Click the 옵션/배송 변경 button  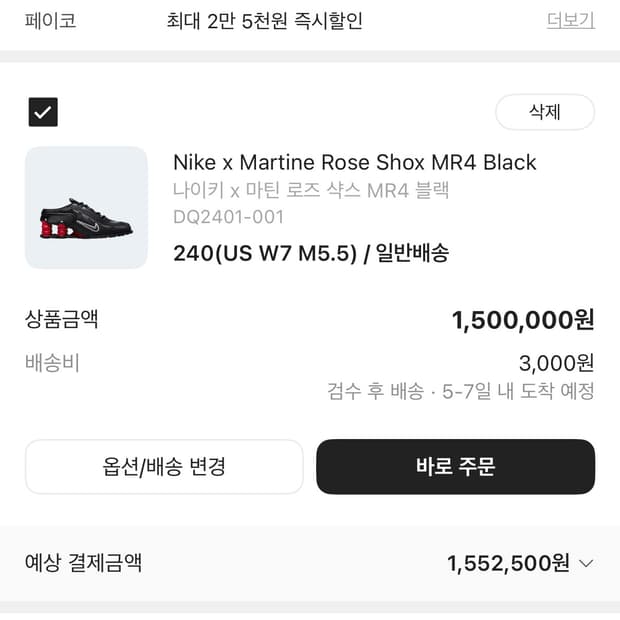[164, 467]
